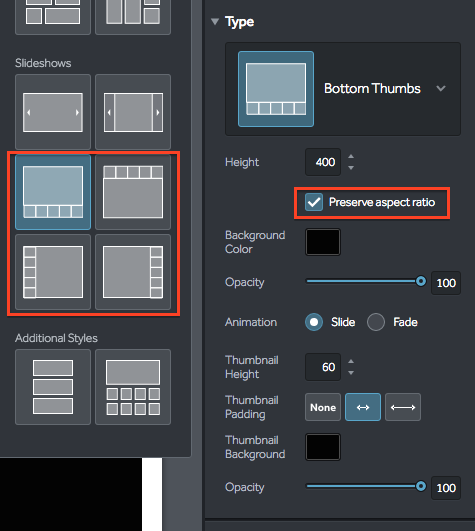Screen dimensions: 475x531
Task: Select the top thumbnails slideshow layout
Action: [133, 192]
